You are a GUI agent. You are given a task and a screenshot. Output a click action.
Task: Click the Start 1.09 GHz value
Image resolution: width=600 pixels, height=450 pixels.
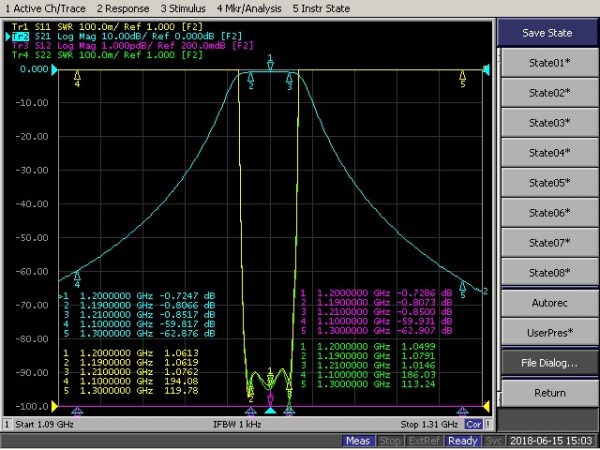point(44,424)
